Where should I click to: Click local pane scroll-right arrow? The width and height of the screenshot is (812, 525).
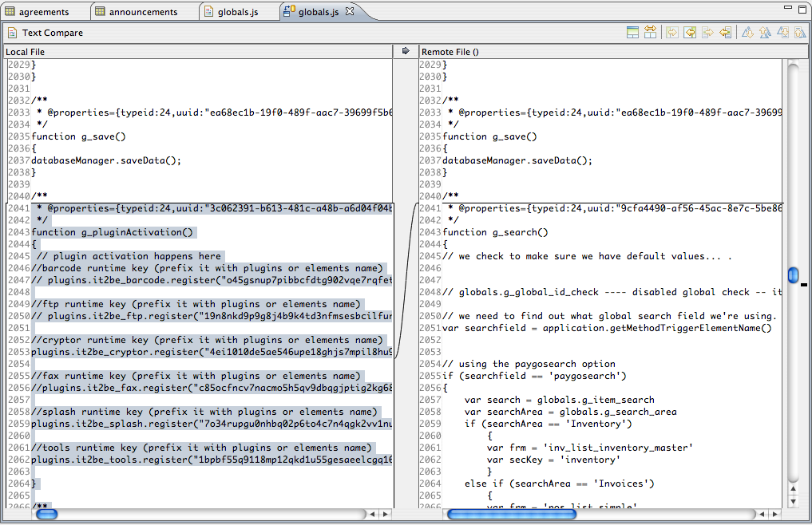point(385,514)
